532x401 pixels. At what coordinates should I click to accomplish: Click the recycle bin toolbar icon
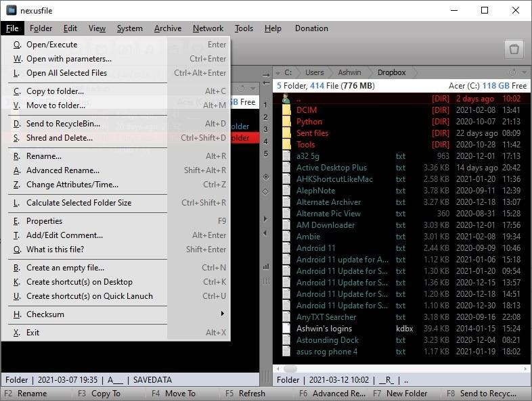[514, 49]
